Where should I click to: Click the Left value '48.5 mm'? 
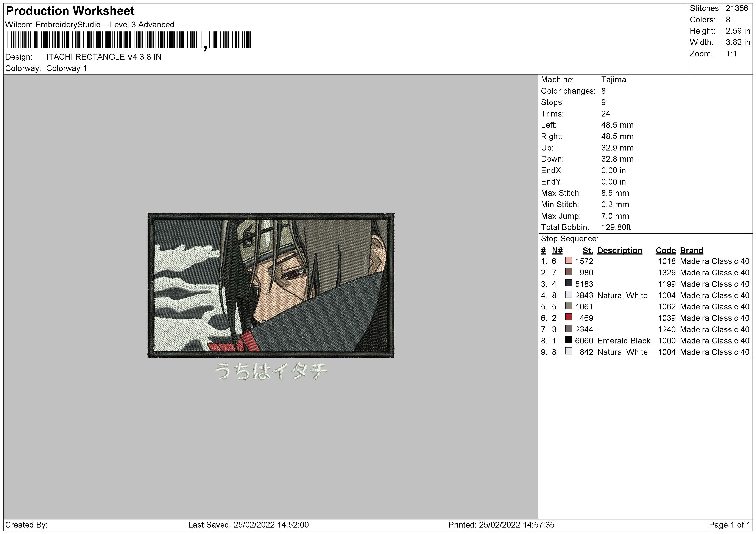[x=617, y=125]
